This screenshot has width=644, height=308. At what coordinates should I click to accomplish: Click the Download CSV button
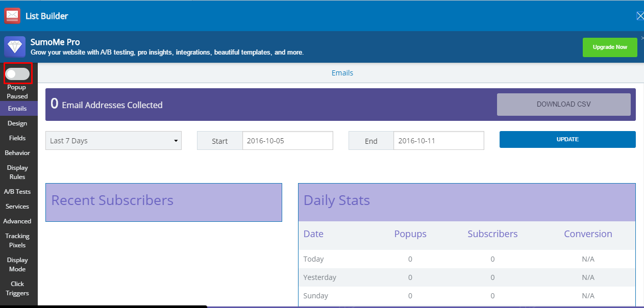coord(564,105)
